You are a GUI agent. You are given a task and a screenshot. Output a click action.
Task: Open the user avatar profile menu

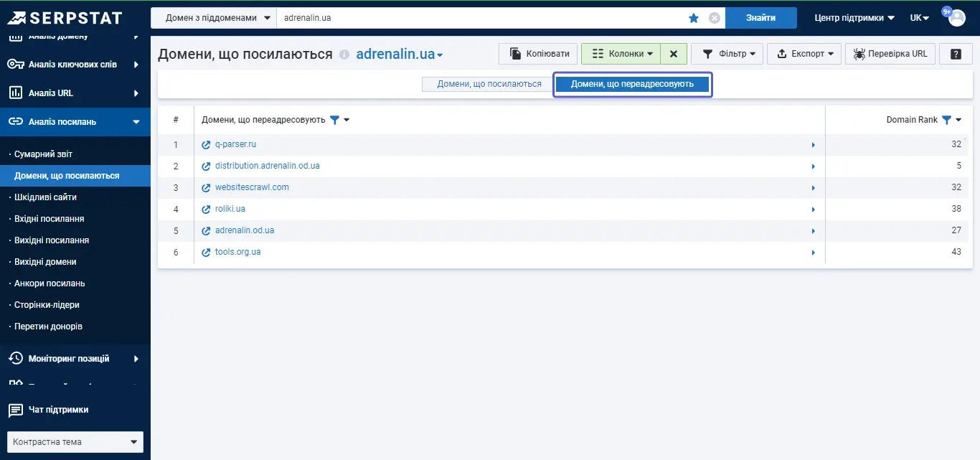point(957,18)
